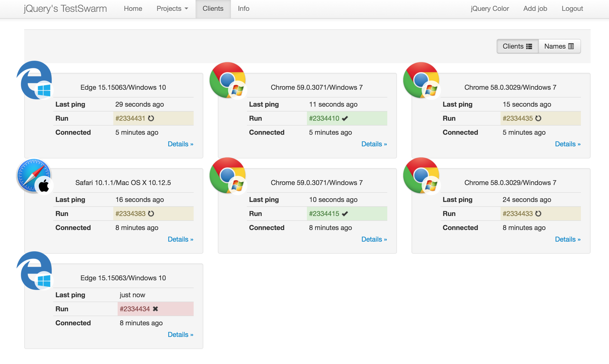Click the Chrome icon on run #2334433 card
This screenshot has height=364, width=609.
click(x=421, y=176)
